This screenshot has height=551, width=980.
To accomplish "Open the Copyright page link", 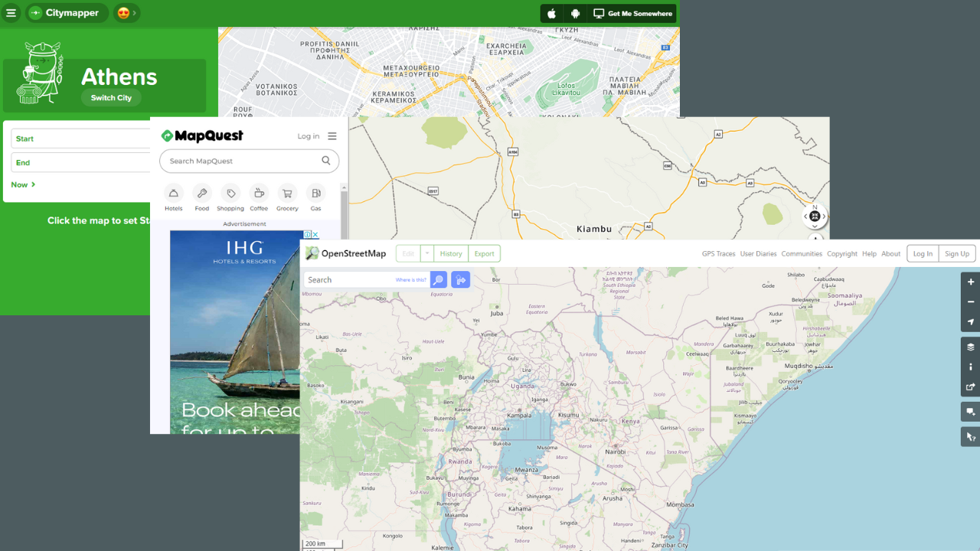I will [x=842, y=253].
